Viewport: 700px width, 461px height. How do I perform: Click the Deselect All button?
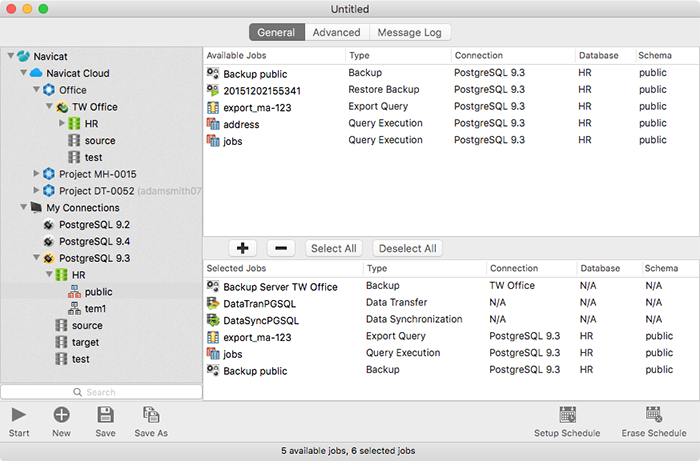coord(408,248)
